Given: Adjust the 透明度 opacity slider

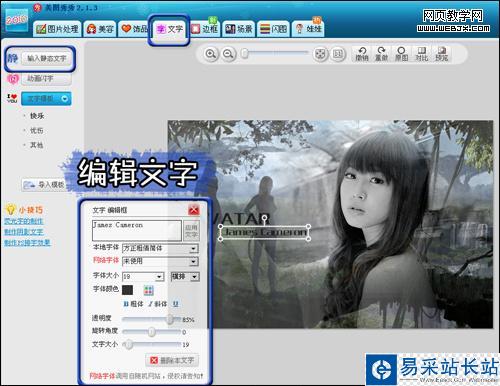Looking at the screenshot, I should tap(170, 319).
